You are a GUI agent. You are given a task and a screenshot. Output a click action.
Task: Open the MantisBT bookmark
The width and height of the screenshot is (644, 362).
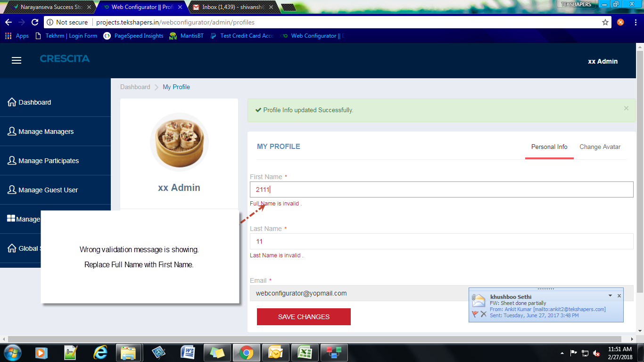coord(187,36)
